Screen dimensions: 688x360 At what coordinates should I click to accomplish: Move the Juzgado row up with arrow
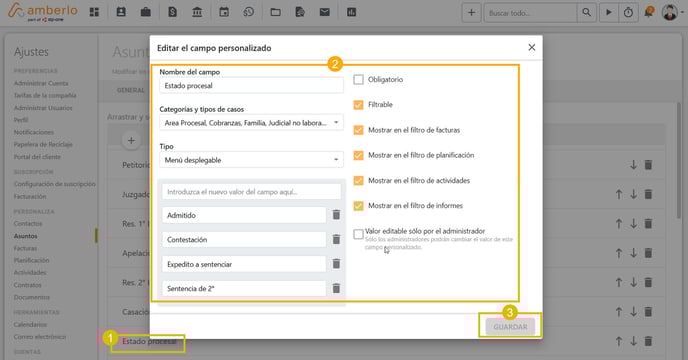(619, 194)
